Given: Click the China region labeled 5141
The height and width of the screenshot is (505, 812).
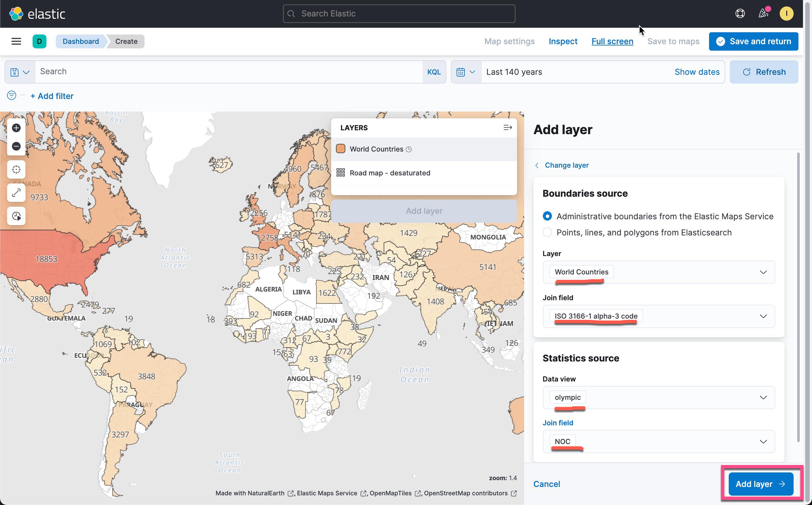Looking at the screenshot, I should pyautogui.click(x=488, y=267).
